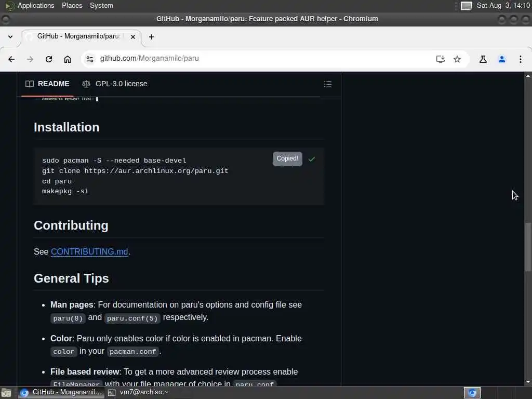Image resolution: width=532 pixels, height=399 pixels.
Task: Click the clock showing Sat Aug 3, 14:10
Action: click(503, 5)
